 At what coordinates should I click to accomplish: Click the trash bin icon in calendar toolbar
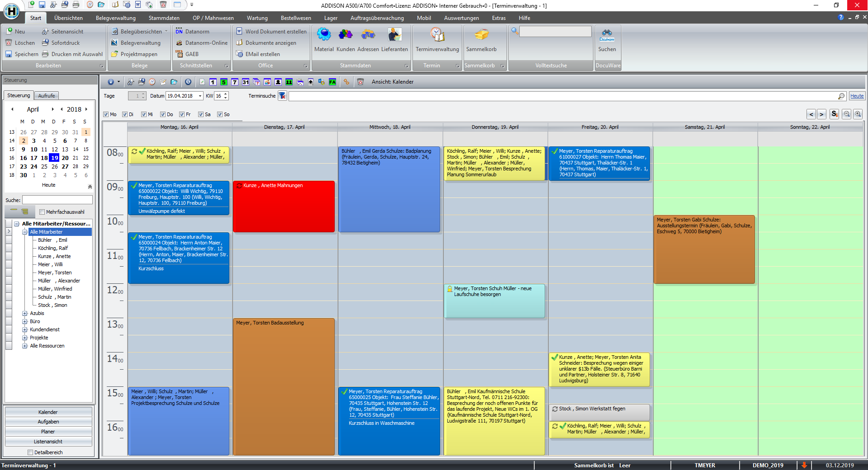(x=360, y=82)
